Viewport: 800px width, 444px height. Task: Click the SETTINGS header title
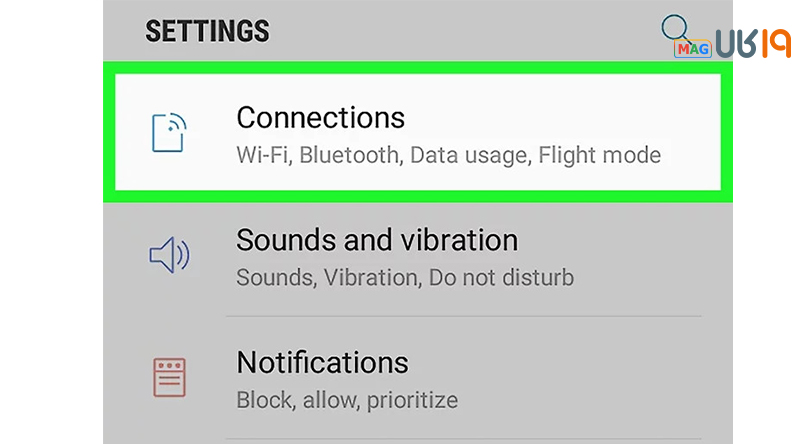(207, 31)
